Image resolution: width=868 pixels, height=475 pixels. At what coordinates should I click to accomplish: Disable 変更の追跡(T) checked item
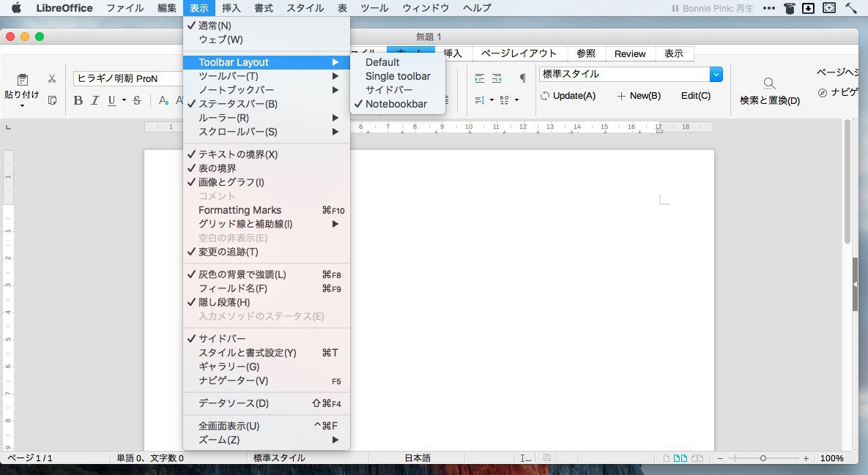pos(229,252)
